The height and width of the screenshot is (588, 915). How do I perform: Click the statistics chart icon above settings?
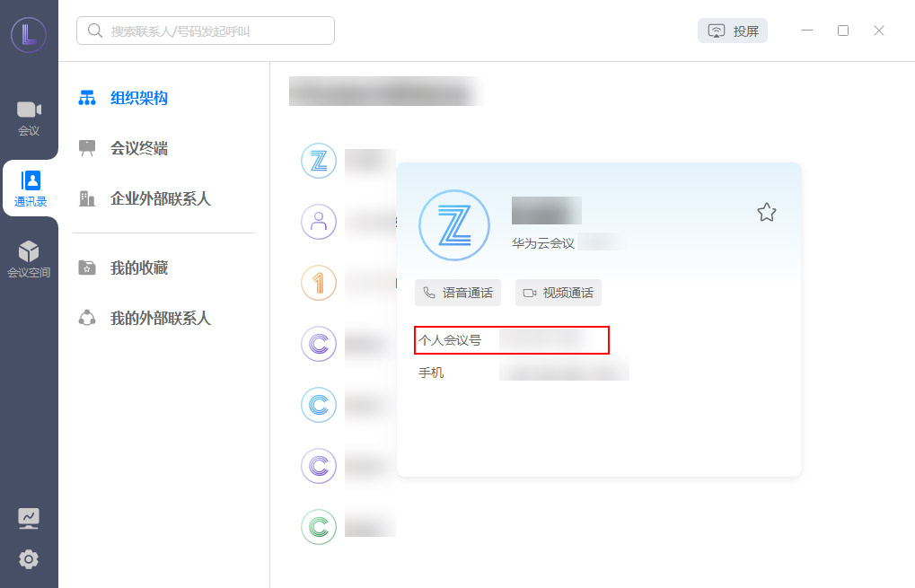pyautogui.click(x=29, y=518)
